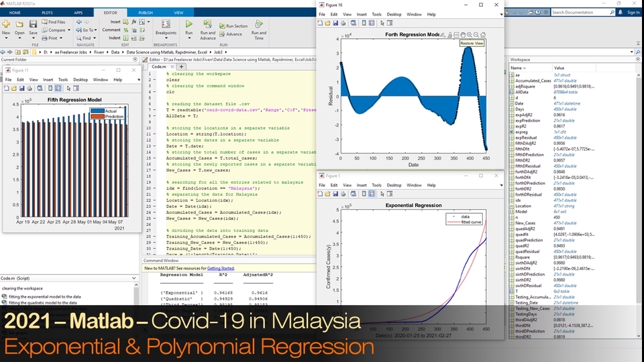Open the Edit menu in Figure 11

[20, 80]
